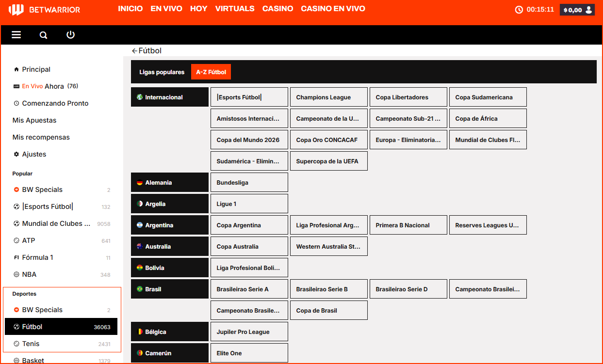Click the Principal home icon

[x=16, y=69]
